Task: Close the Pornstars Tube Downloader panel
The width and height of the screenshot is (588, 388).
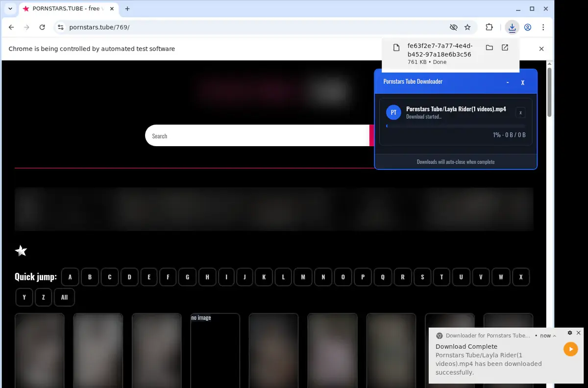Action: [523, 82]
